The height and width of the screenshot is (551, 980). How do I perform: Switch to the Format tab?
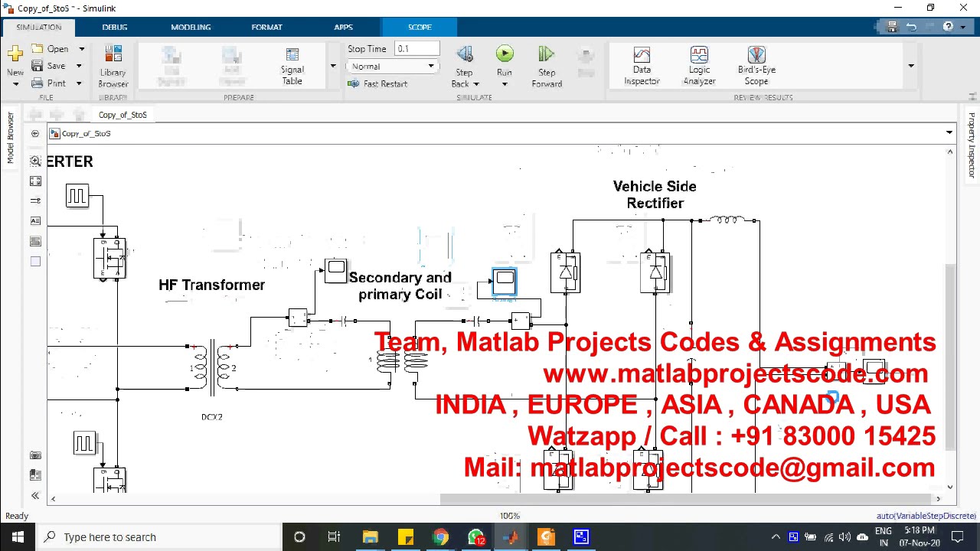tap(266, 27)
